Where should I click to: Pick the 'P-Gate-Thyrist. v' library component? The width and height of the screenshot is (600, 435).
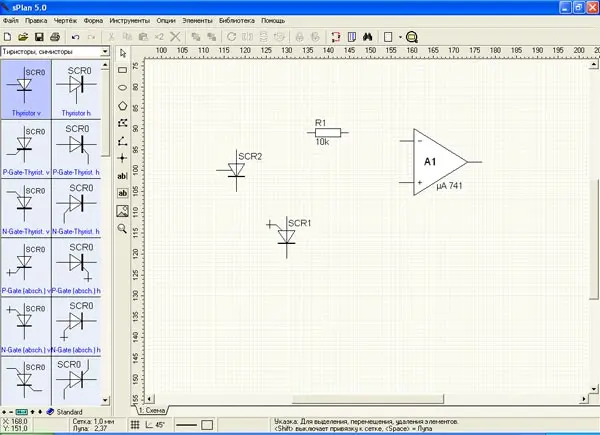tap(26, 150)
